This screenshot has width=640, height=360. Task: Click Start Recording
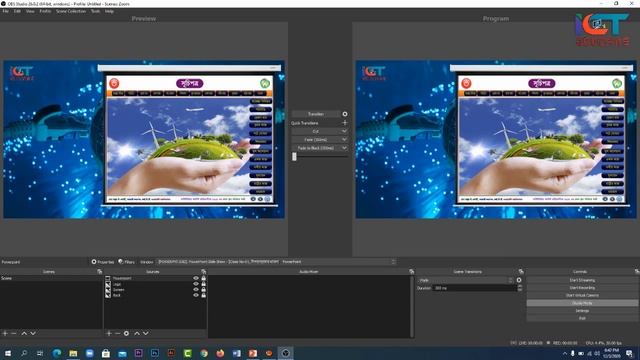coord(582,288)
